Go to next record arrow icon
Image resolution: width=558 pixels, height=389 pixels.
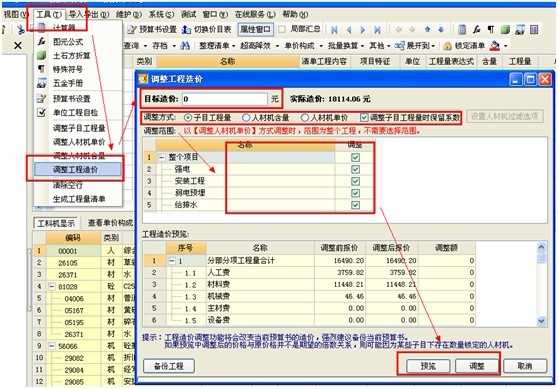click(363, 30)
